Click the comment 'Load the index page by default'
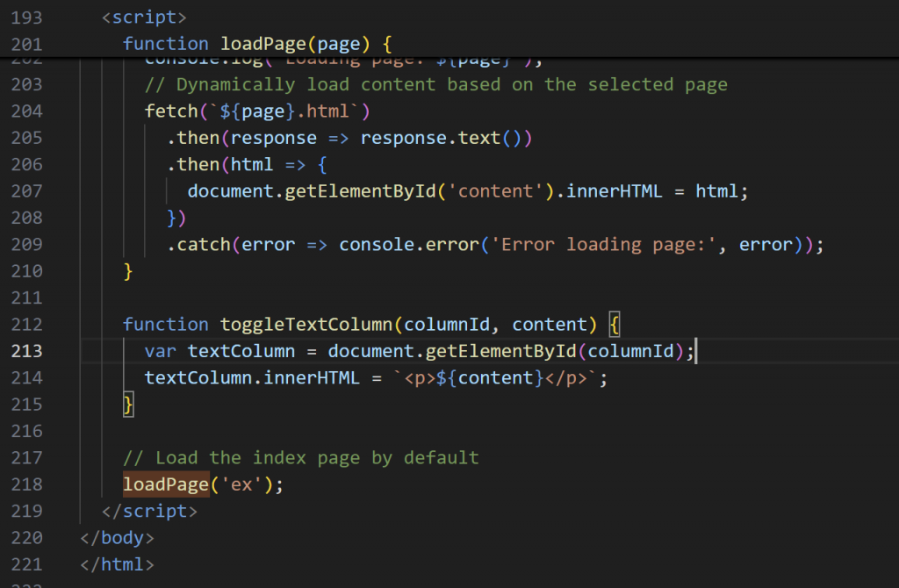Viewport: 899px width, 588px height. (316, 457)
